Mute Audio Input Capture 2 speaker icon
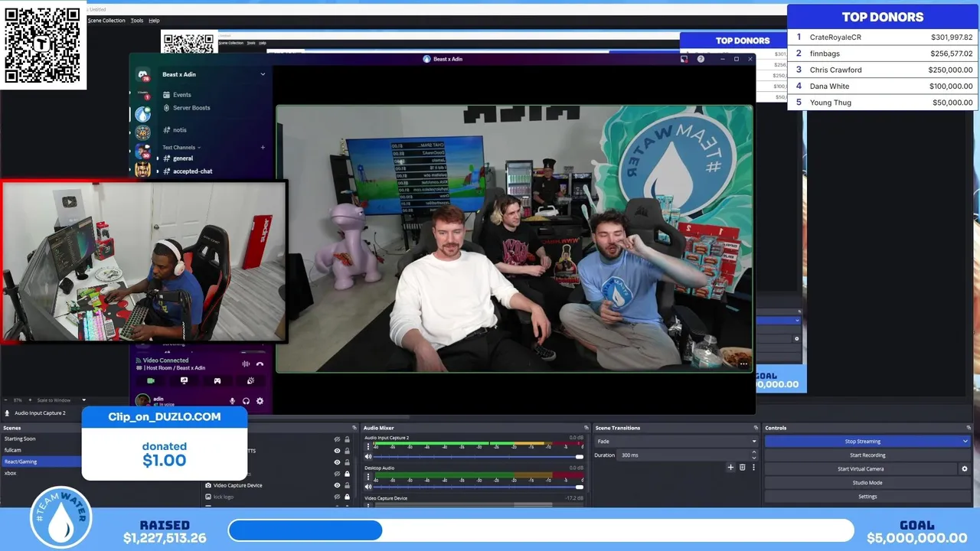This screenshot has width=980, height=551. (x=368, y=457)
